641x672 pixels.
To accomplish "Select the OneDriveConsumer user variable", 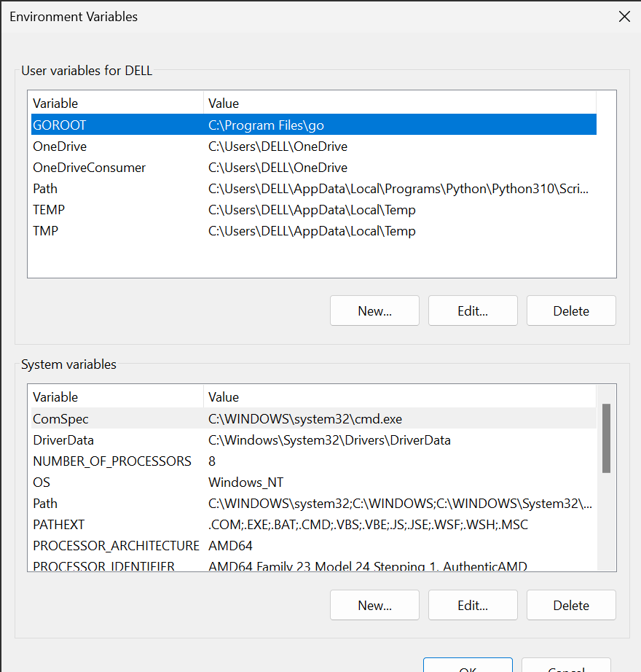I will [x=314, y=167].
